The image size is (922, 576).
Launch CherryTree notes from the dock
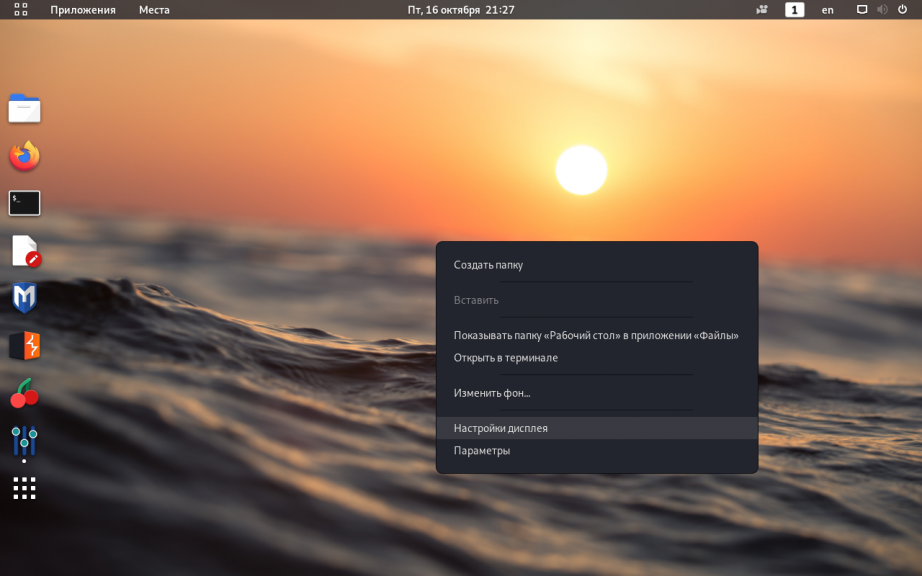point(24,393)
